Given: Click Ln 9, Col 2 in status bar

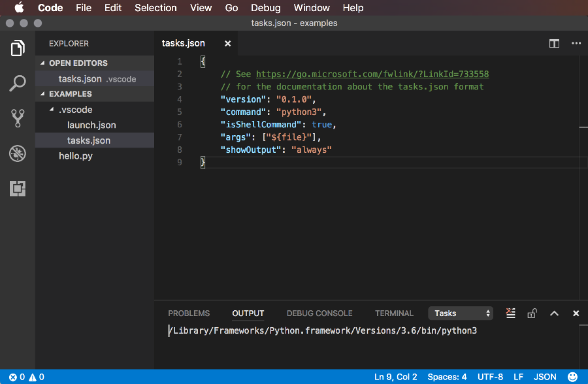Looking at the screenshot, I should [396, 377].
